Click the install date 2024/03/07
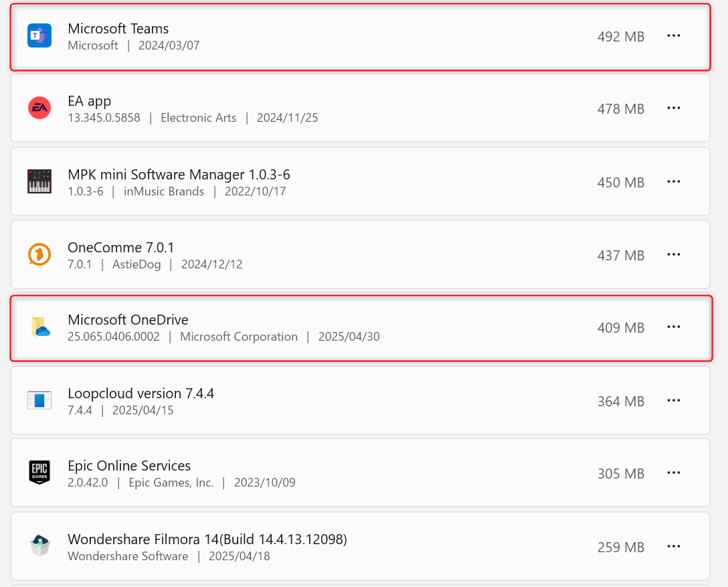 coord(169,46)
